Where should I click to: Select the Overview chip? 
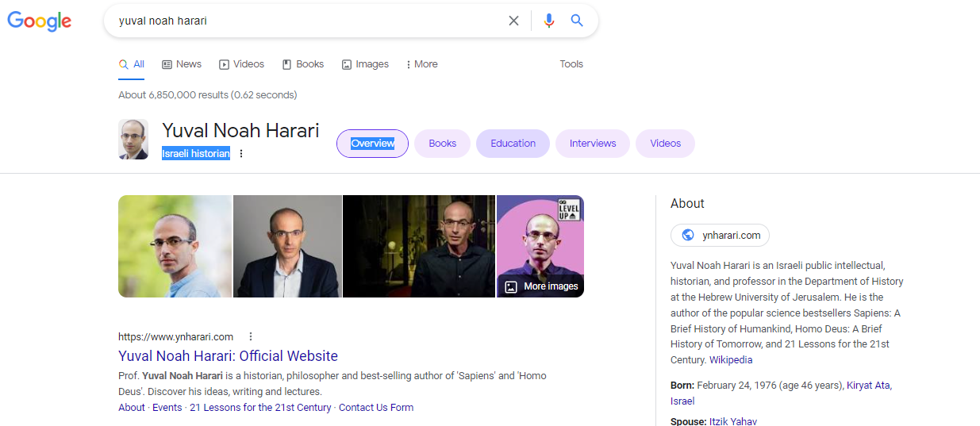(372, 144)
